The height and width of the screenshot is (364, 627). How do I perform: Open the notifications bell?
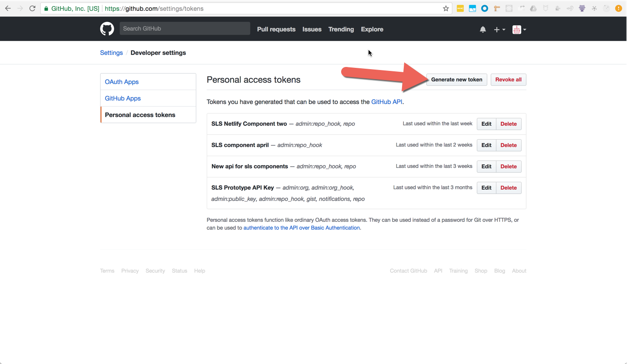pyautogui.click(x=483, y=30)
